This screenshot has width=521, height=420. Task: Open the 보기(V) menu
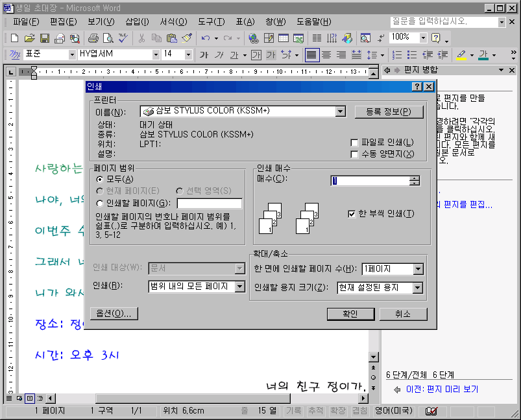click(x=101, y=22)
